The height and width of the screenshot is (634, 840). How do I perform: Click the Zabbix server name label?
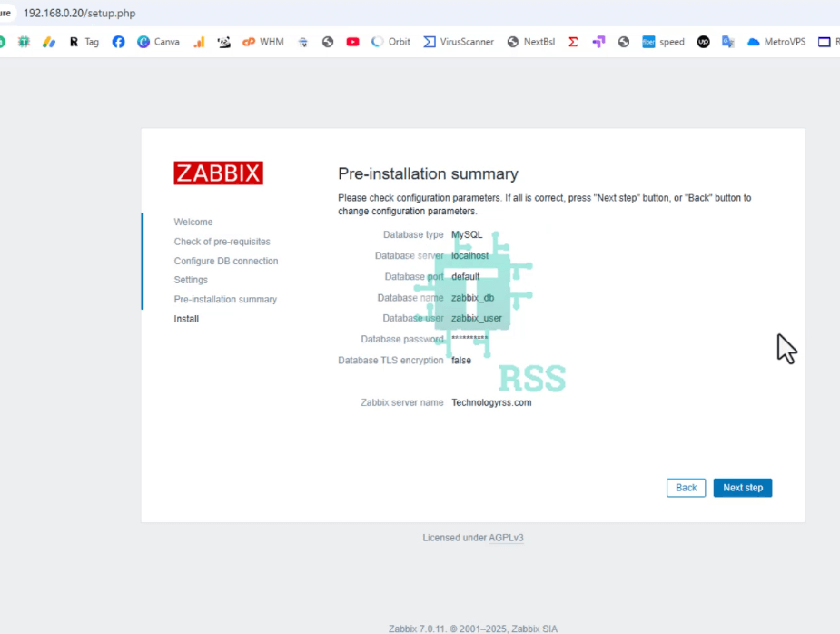(x=401, y=402)
